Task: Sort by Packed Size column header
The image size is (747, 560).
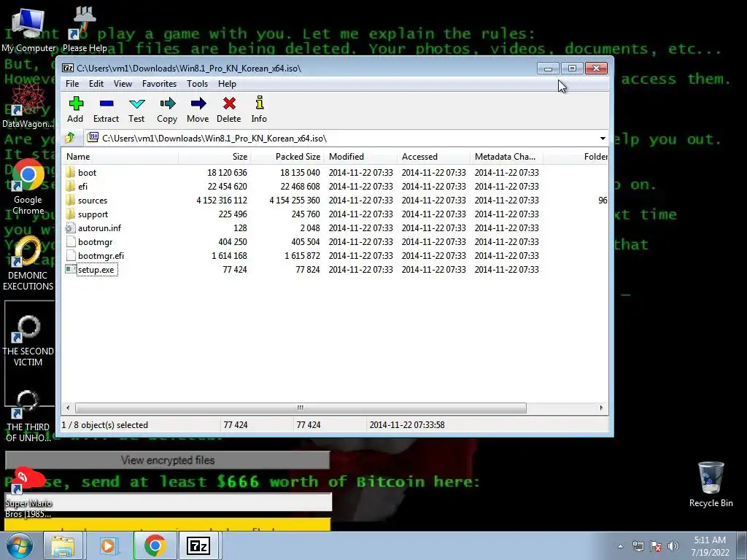Action: 287,157
